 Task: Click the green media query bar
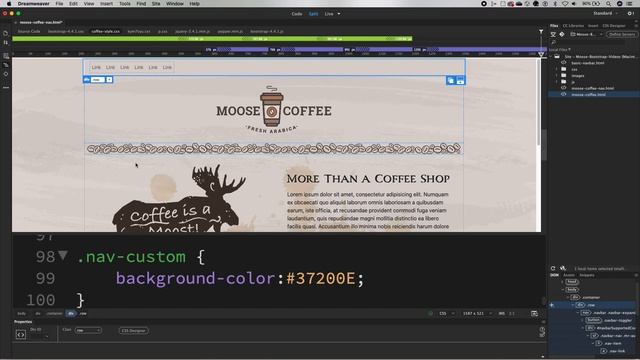pos(212,39)
